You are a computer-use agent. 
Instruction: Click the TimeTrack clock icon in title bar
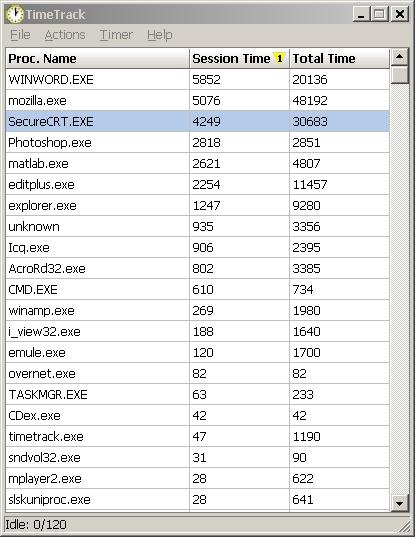(15, 14)
